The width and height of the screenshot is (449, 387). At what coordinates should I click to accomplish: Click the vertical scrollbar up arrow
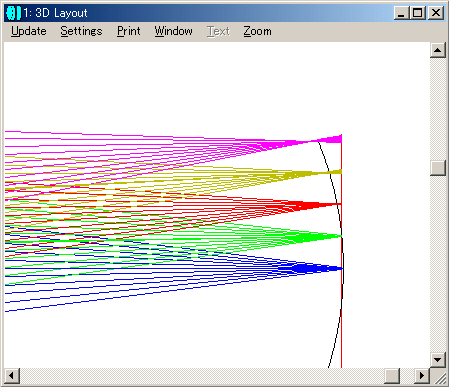[x=438, y=50]
